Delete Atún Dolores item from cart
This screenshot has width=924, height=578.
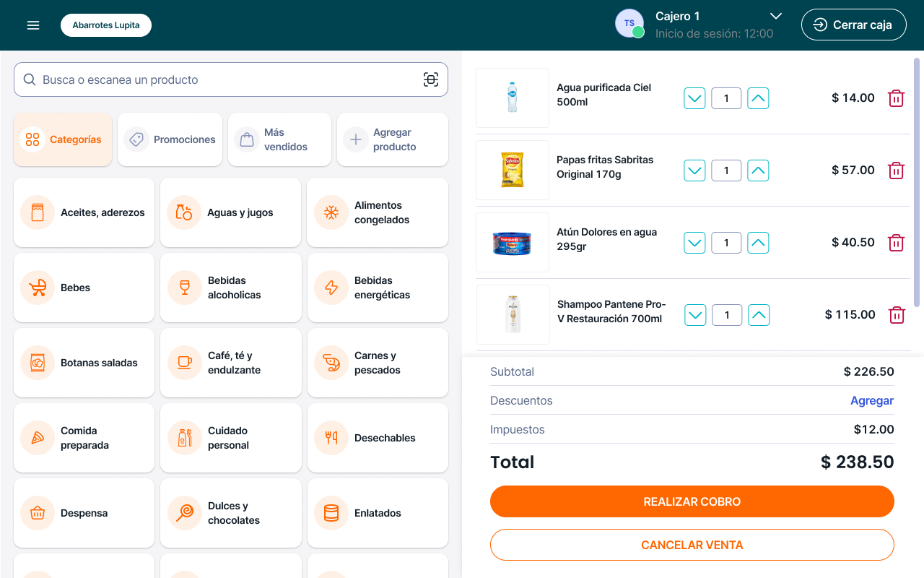896,243
